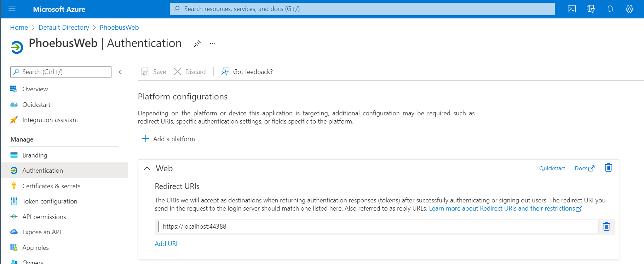The image size is (644, 264).
Task: Open the hamburger portal menu
Action: pos(12,9)
